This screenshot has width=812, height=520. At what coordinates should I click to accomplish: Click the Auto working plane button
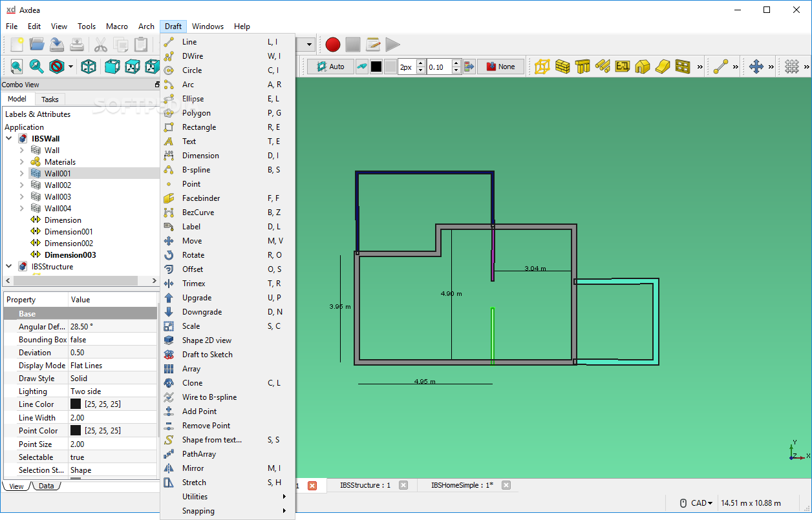[x=330, y=67]
